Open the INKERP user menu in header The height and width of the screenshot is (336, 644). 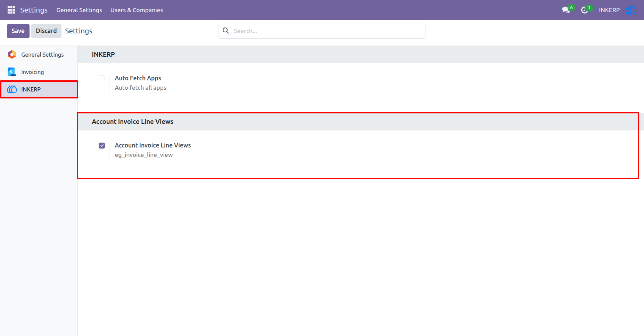point(609,10)
